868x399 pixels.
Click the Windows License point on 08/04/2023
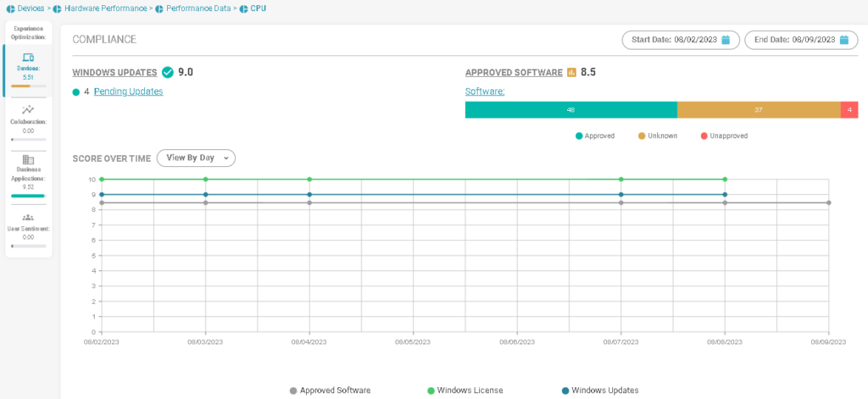pyautogui.click(x=309, y=180)
